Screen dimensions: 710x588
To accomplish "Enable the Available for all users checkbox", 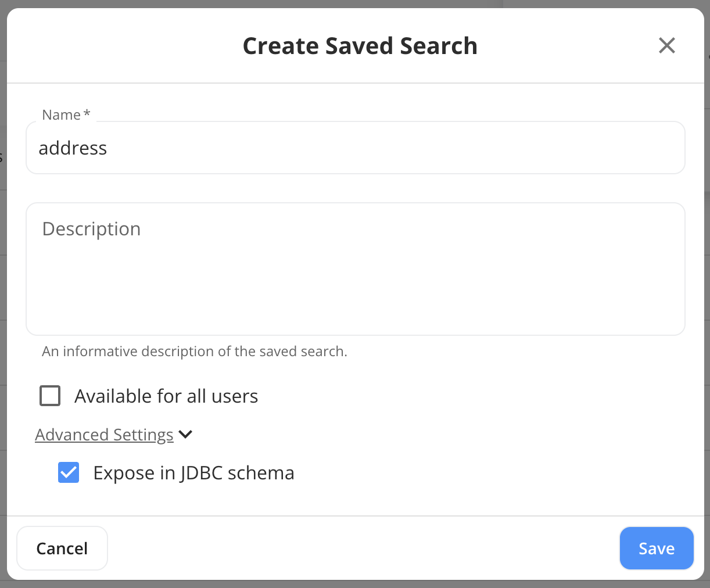I will tap(50, 396).
